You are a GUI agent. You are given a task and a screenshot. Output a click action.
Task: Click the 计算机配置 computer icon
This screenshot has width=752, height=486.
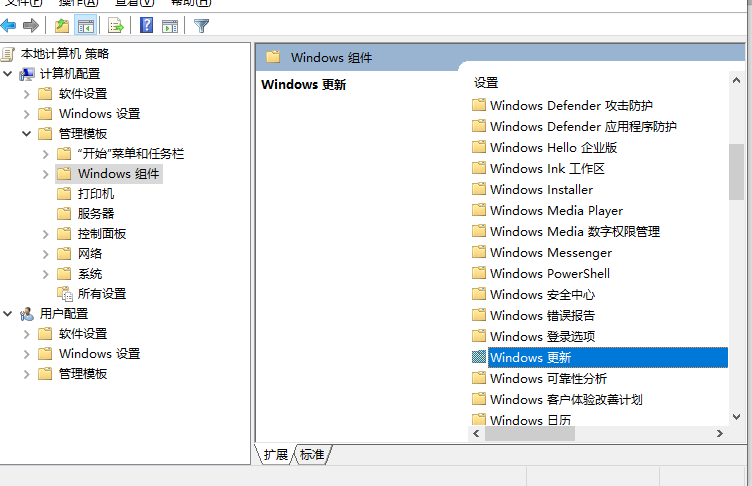27,74
